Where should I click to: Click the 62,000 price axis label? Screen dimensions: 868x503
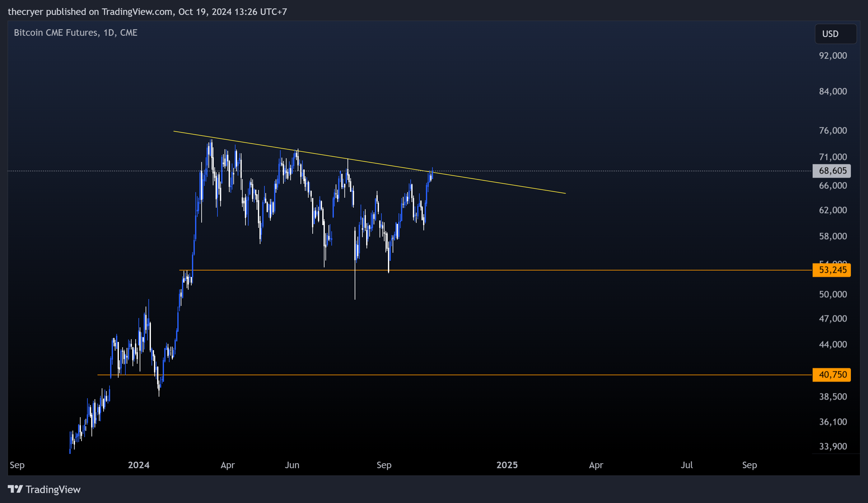833,210
